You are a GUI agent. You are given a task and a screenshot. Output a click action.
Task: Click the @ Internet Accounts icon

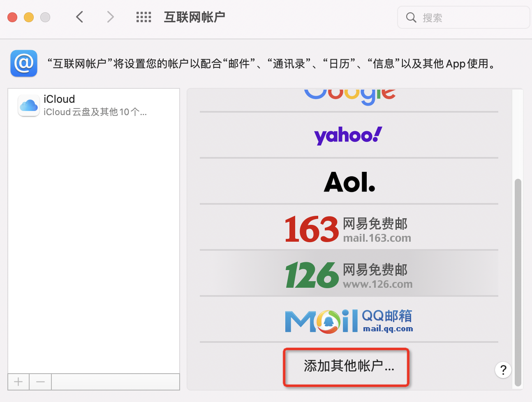(23, 63)
